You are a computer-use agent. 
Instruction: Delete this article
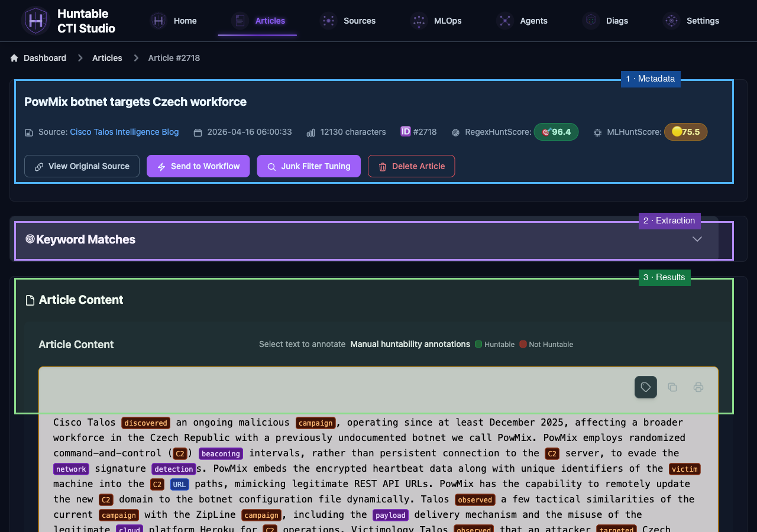(x=412, y=166)
